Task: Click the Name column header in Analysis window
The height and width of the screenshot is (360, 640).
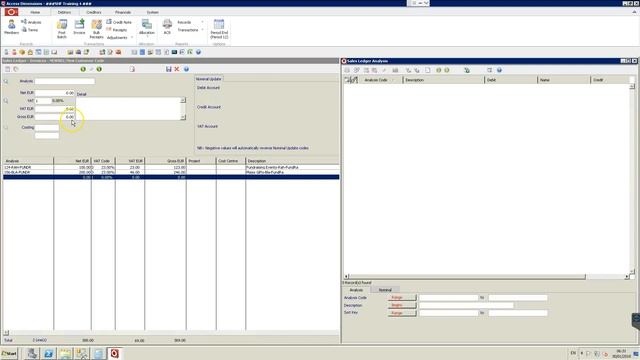Action: click(x=564, y=80)
